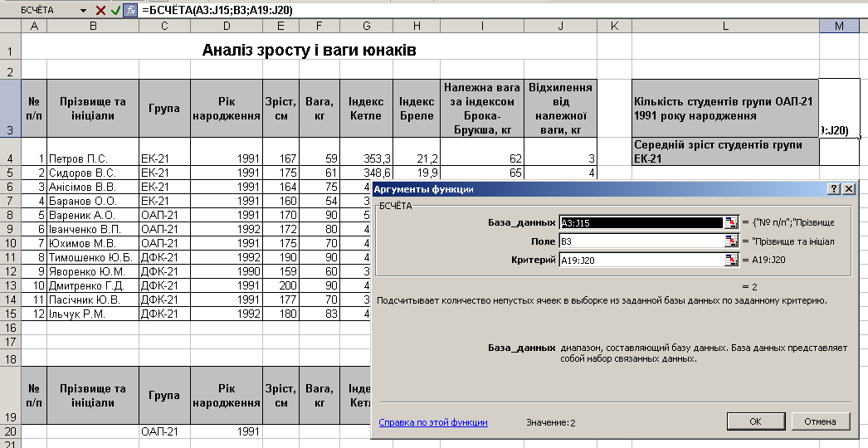Select column L header
This screenshot has height=448, width=868.
725,26
